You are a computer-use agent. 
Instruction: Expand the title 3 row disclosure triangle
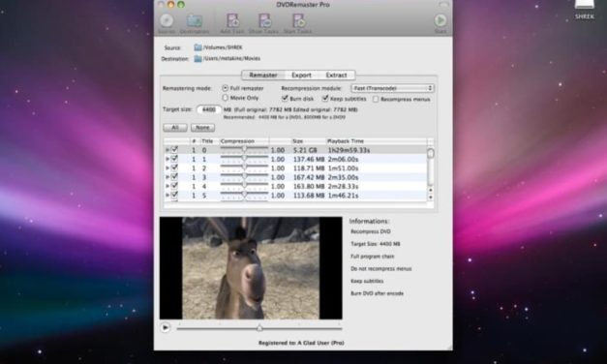[x=167, y=177]
